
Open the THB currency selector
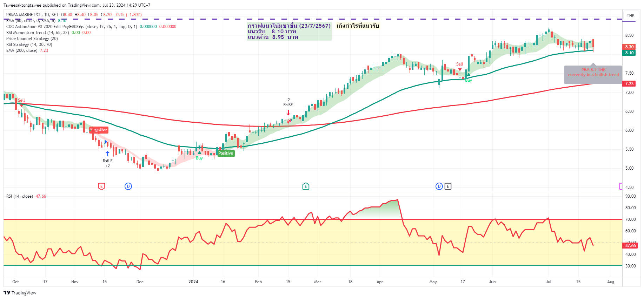coord(631,16)
